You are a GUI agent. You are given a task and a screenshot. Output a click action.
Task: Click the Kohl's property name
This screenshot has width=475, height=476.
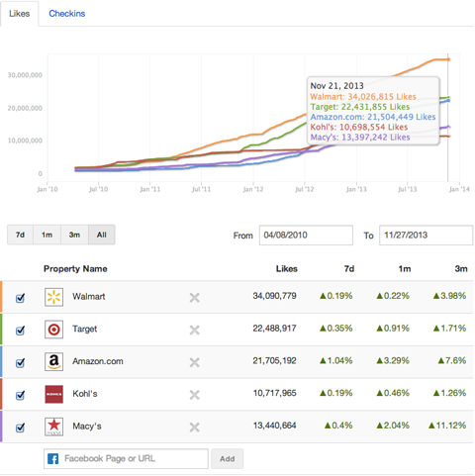tap(85, 394)
